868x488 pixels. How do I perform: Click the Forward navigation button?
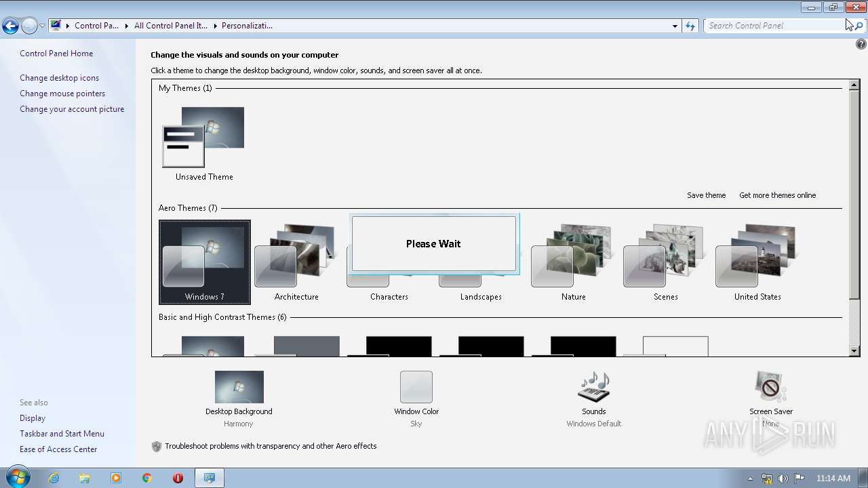coord(29,26)
